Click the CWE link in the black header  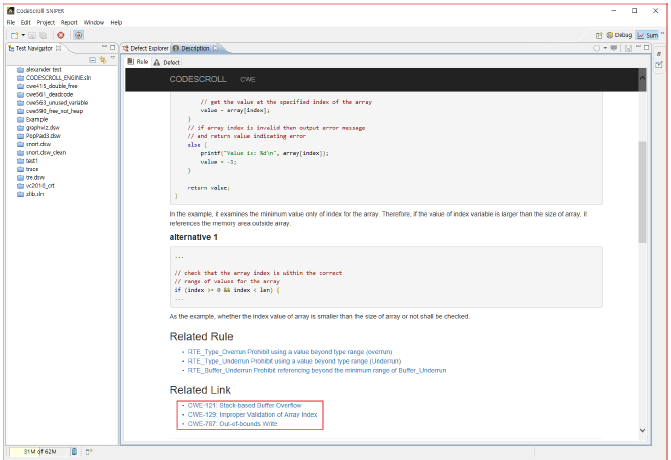tap(248, 80)
